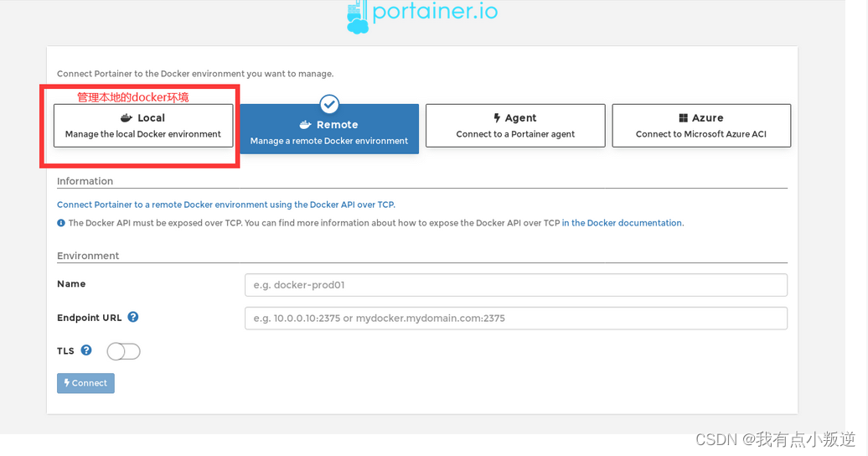The width and height of the screenshot is (868, 456).
Task: Click the checkmark badge above Remote
Action: coord(329,104)
